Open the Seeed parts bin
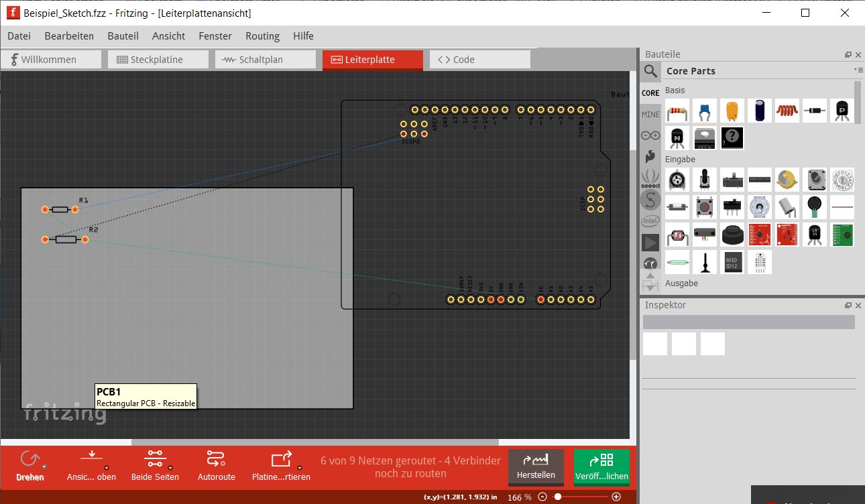The height and width of the screenshot is (504, 865). click(x=650, y=178)
